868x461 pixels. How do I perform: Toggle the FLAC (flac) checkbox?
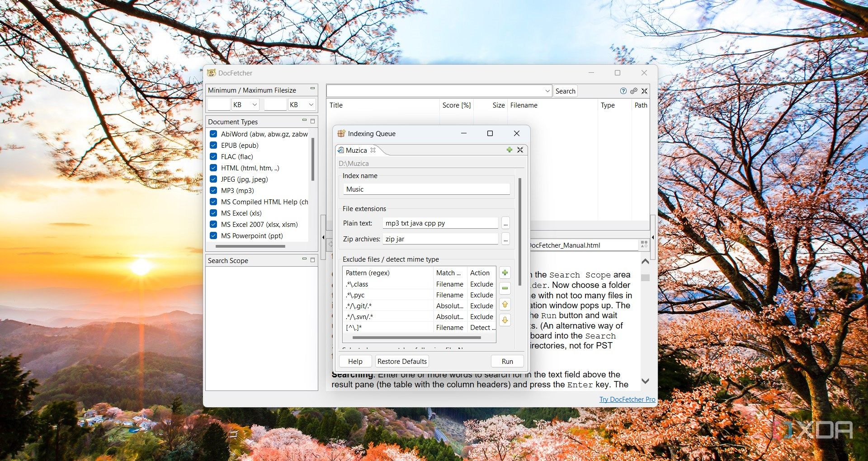tap(213, 156)
